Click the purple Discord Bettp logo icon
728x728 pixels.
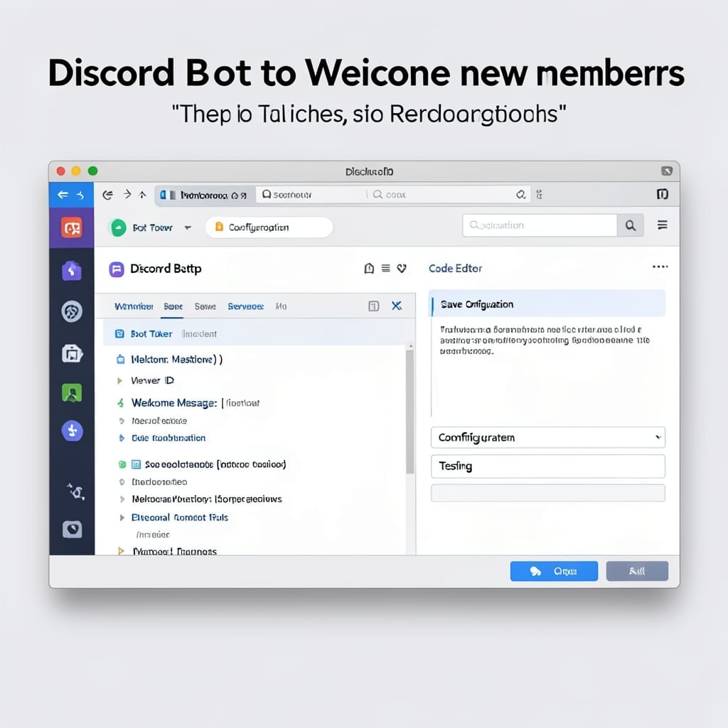[117, 269]
